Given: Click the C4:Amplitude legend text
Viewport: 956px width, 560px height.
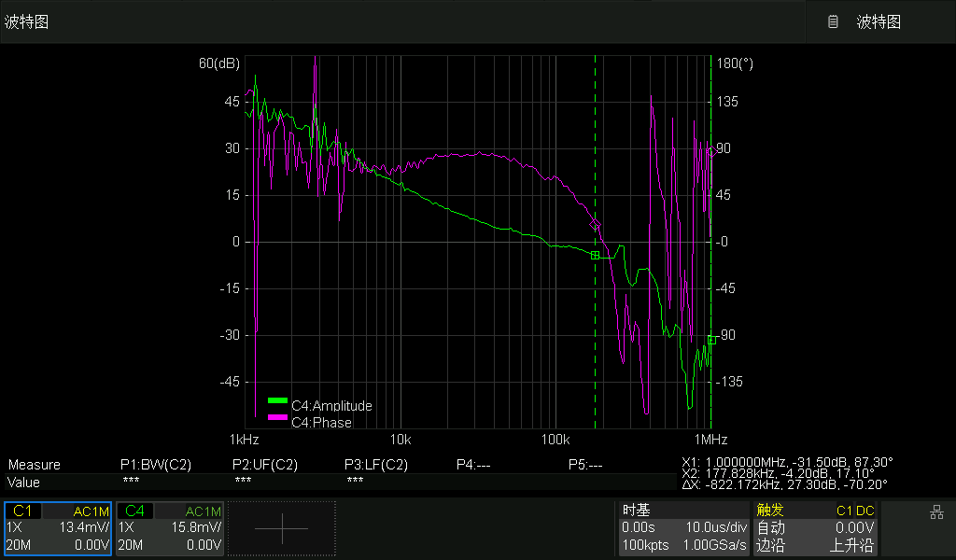Looking at the screenshot, I should pyautogui.click(x=331, y=406).
